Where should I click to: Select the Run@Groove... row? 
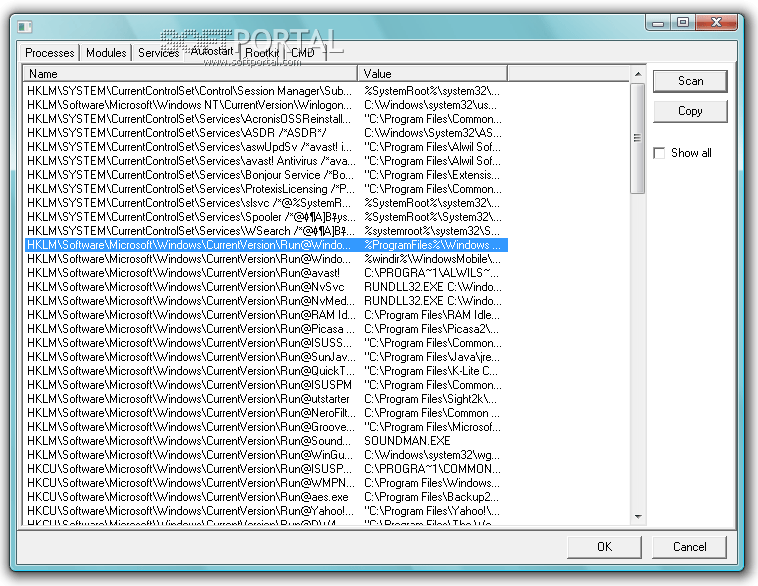pyautogui.click(x=266, y=427)
